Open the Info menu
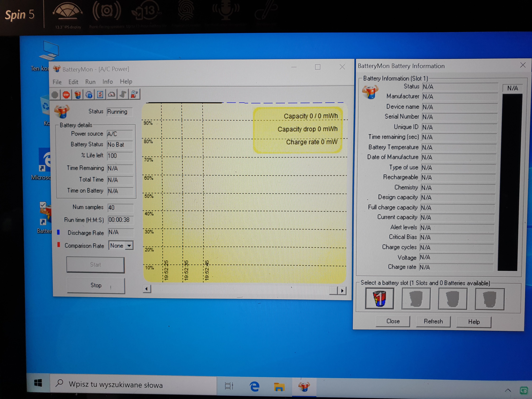 (108, 82)
